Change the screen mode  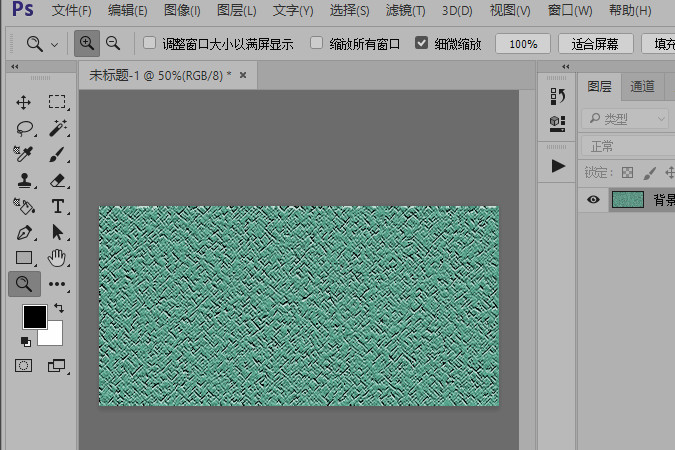click(56, 366)
